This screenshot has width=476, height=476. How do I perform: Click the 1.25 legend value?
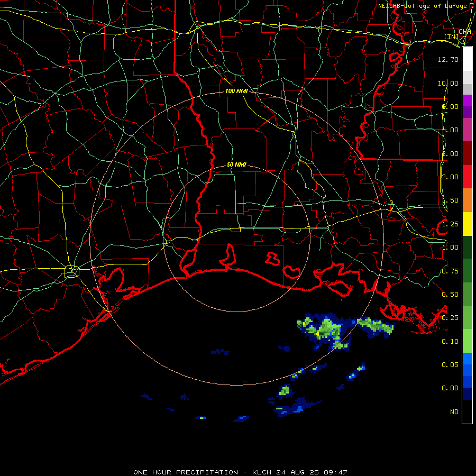click(450, 224)
